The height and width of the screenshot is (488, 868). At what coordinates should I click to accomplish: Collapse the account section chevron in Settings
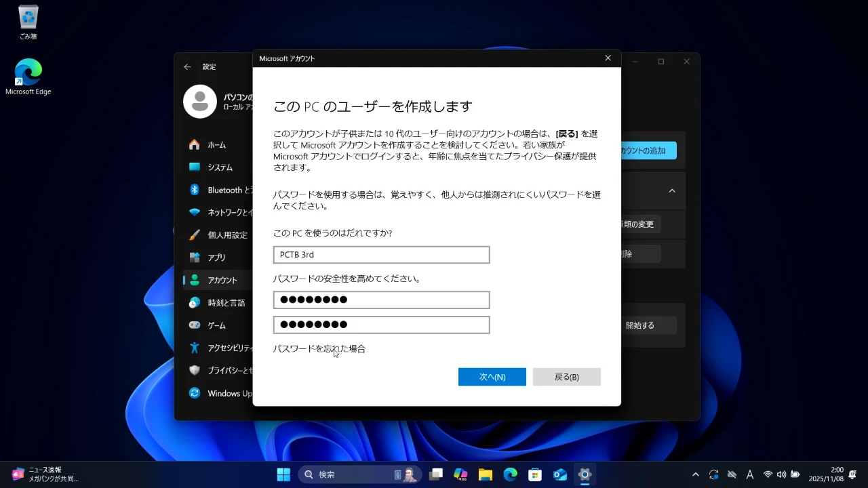click(672, 191)
